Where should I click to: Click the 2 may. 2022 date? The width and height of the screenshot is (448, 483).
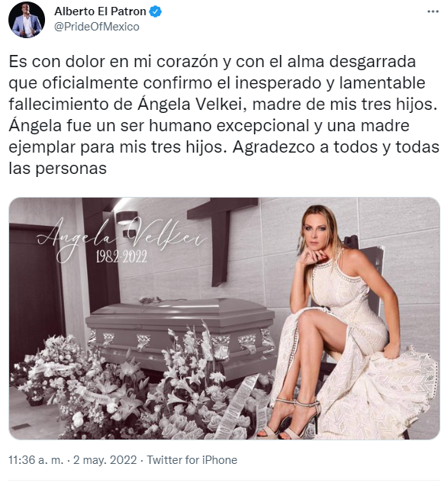[x=105, y=460]
